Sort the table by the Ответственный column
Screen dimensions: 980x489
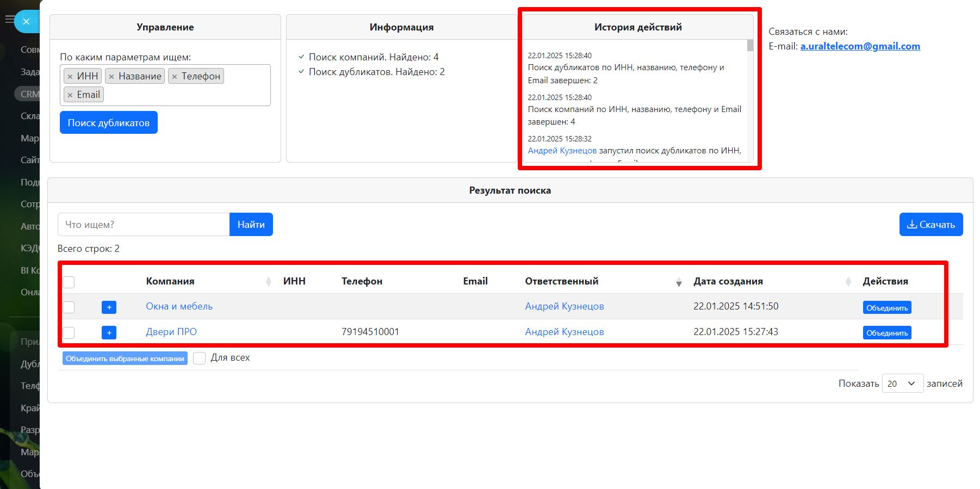click(x=679, y=282)
